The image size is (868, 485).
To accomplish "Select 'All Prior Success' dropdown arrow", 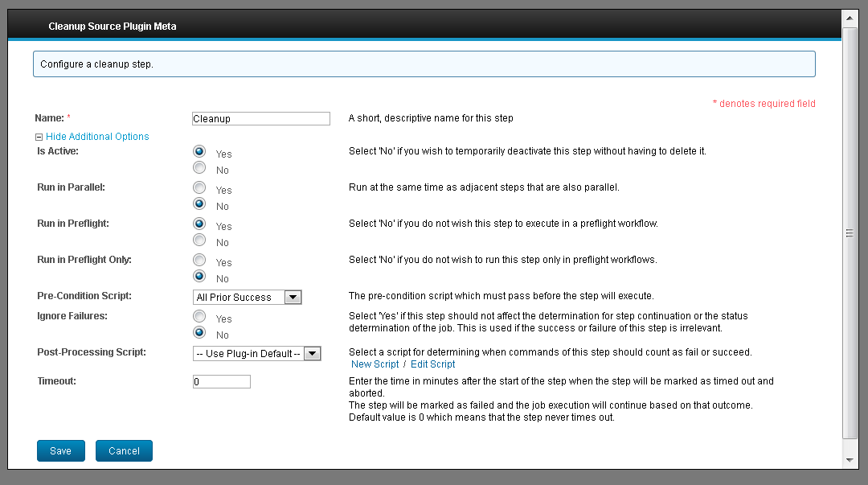I will tap(295, 297).
